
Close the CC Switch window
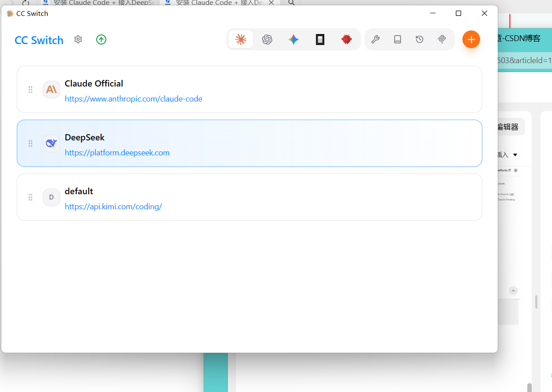pyautogui.click(x=484, y=13)
